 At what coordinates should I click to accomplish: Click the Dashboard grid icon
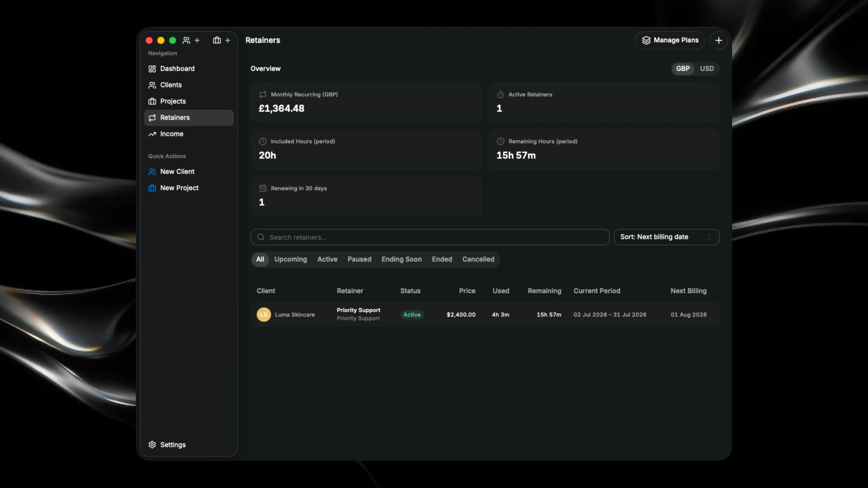152,69
